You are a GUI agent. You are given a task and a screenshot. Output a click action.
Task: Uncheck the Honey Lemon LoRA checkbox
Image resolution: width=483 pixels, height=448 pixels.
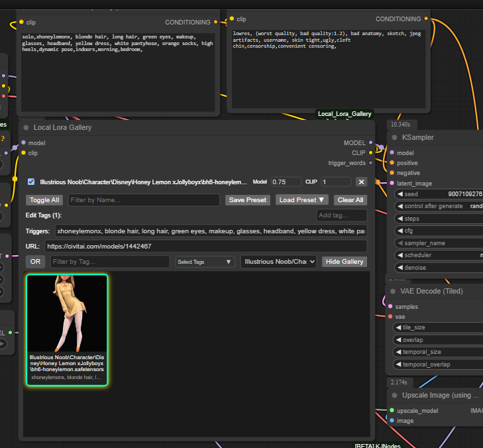[31, 182]
